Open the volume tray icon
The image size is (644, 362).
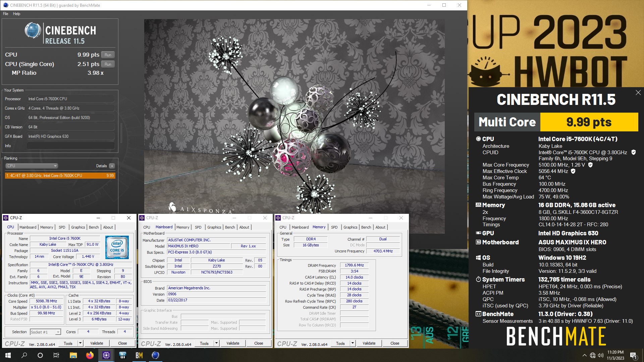click(601, 355)
